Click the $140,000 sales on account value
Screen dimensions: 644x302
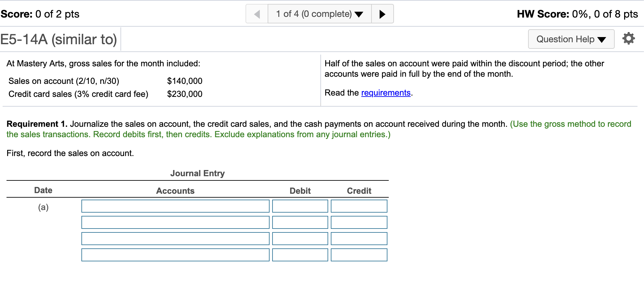(x=185, y=81)
